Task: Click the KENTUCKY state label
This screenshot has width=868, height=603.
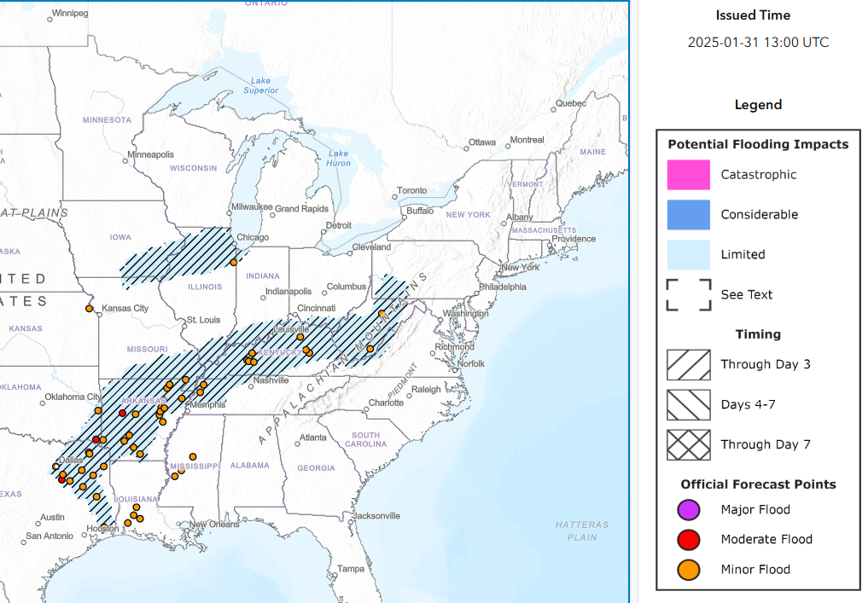Action: [x=280, y=352]
